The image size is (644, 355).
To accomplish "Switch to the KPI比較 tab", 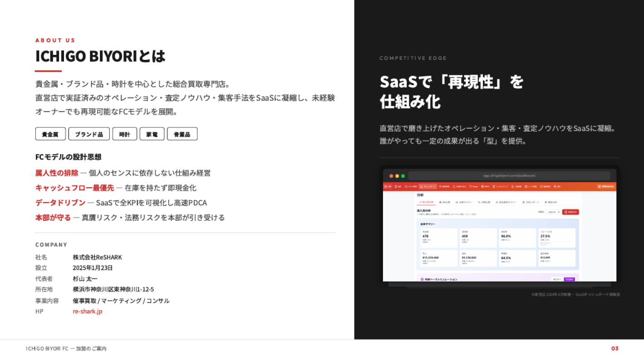I will 445,202.
